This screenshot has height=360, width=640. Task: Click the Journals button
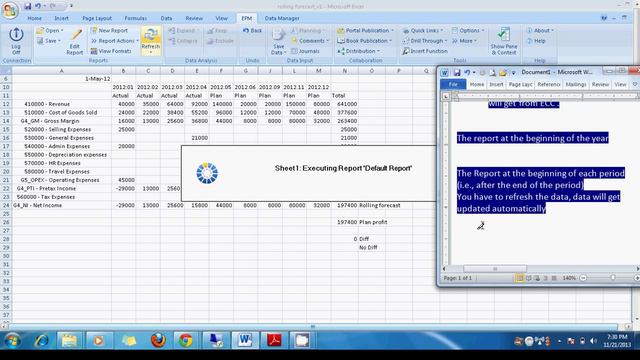305,51
